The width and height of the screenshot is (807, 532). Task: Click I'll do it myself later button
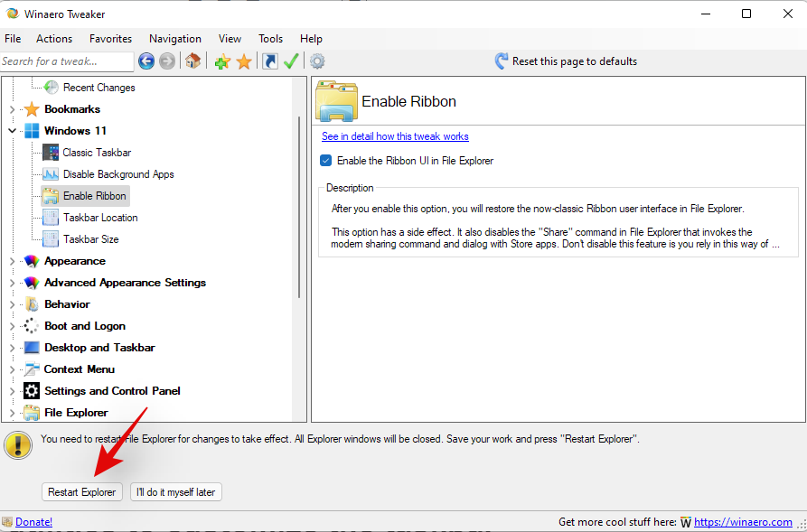coord(176,492)
